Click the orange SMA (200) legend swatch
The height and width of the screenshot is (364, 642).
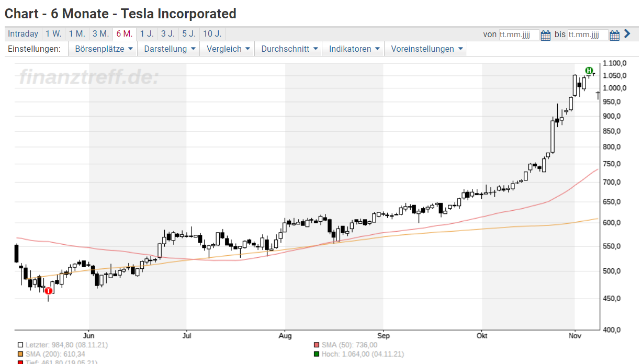point(20,354)
